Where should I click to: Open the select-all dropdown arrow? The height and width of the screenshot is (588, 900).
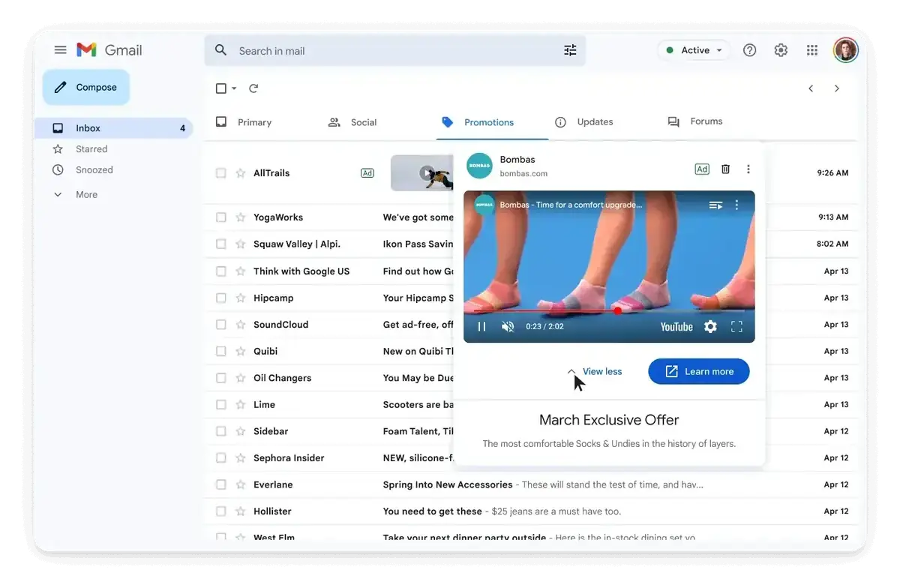234,88
